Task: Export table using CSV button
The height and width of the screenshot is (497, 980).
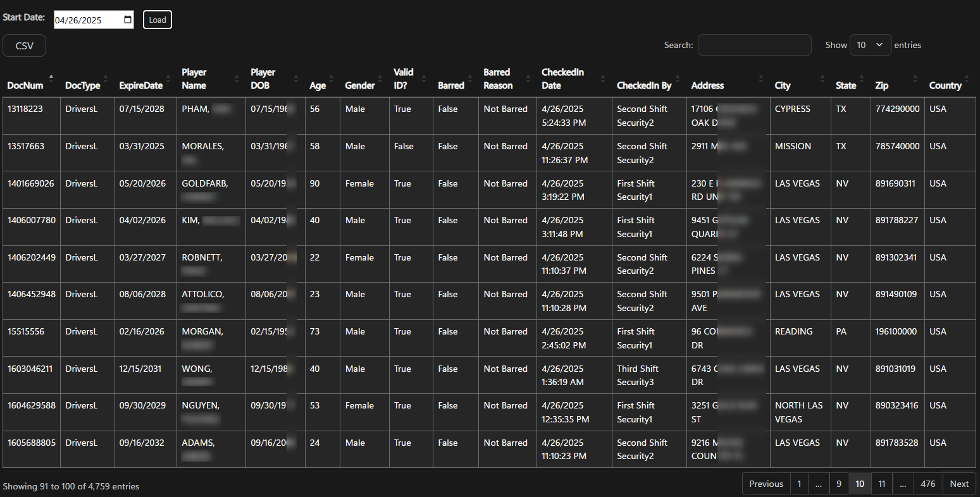Action: pos(25,46)
